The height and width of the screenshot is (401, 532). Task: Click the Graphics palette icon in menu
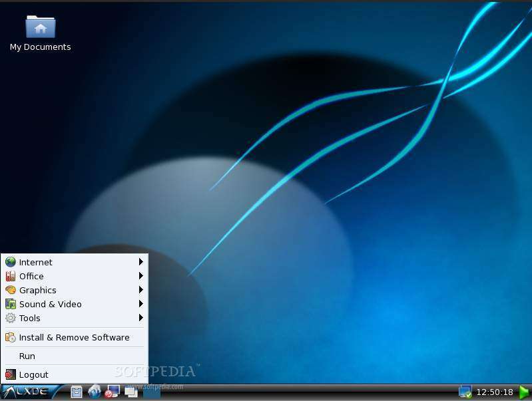coord(11,290)
